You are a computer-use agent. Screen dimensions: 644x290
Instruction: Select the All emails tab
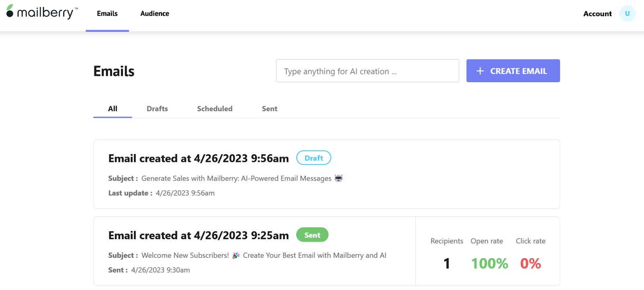click(113, 109)
